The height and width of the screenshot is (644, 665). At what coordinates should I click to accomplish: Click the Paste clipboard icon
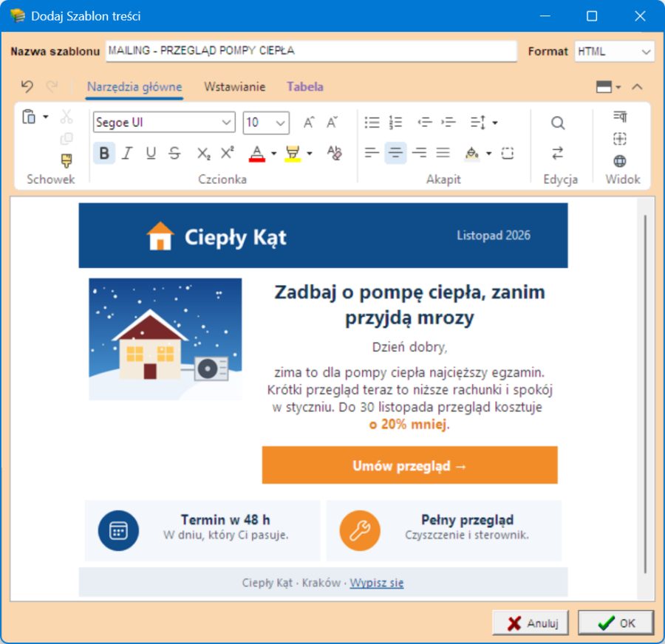click(x=29, y=117)
